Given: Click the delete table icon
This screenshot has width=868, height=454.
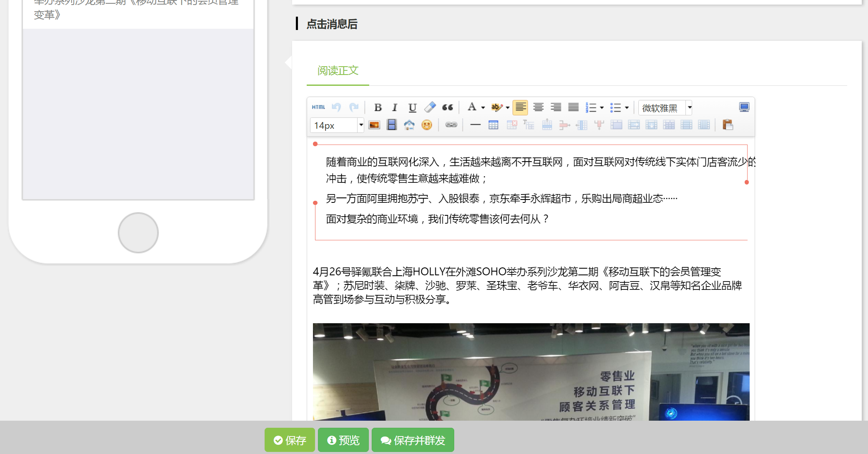Looking at the screenshot, I should click(512, 125).
